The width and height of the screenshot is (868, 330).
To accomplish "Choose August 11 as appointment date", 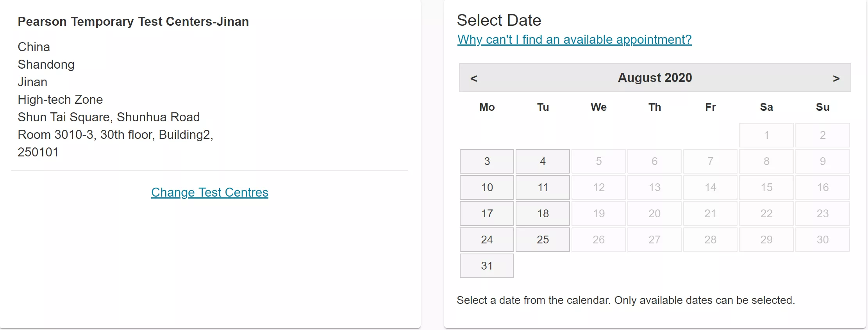I will point(543,187).
